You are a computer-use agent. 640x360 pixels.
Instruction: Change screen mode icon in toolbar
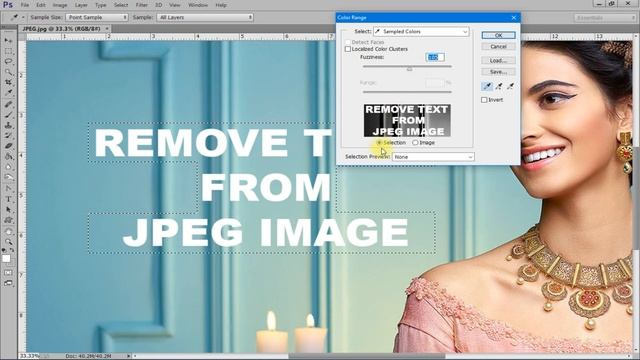[8, 283]
